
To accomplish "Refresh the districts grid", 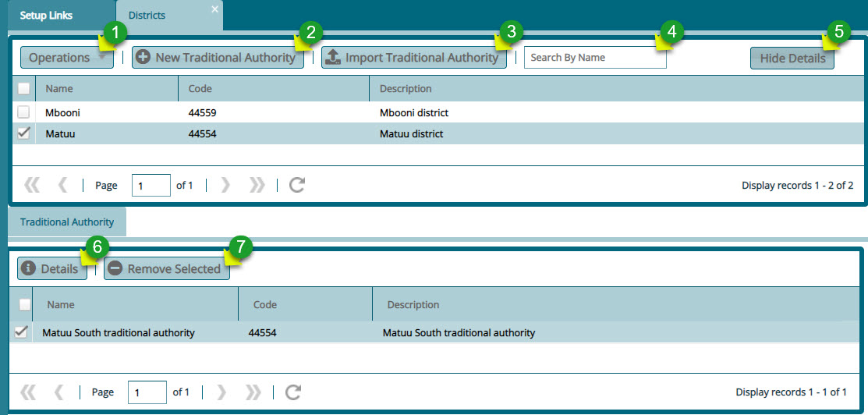I will click(x=296, y=186).
